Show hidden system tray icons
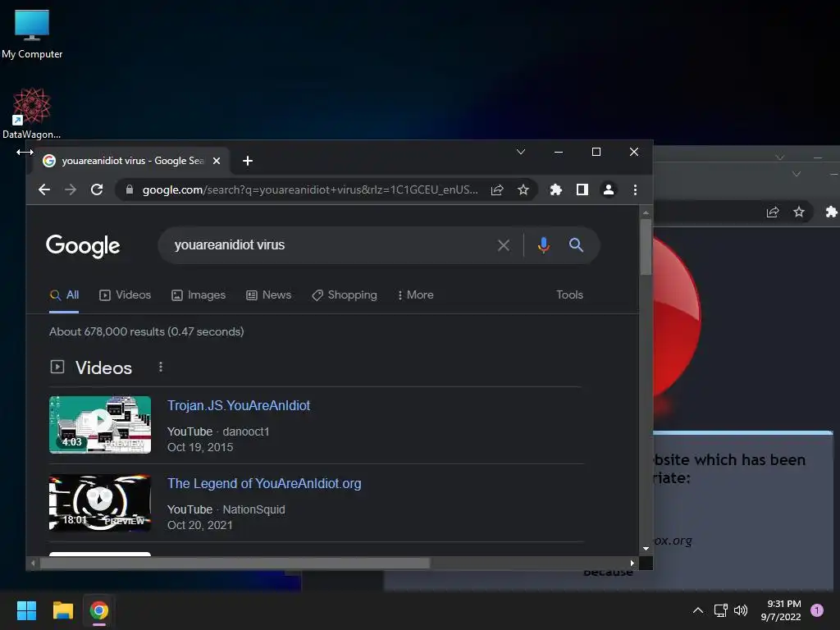 pos(697,610)
